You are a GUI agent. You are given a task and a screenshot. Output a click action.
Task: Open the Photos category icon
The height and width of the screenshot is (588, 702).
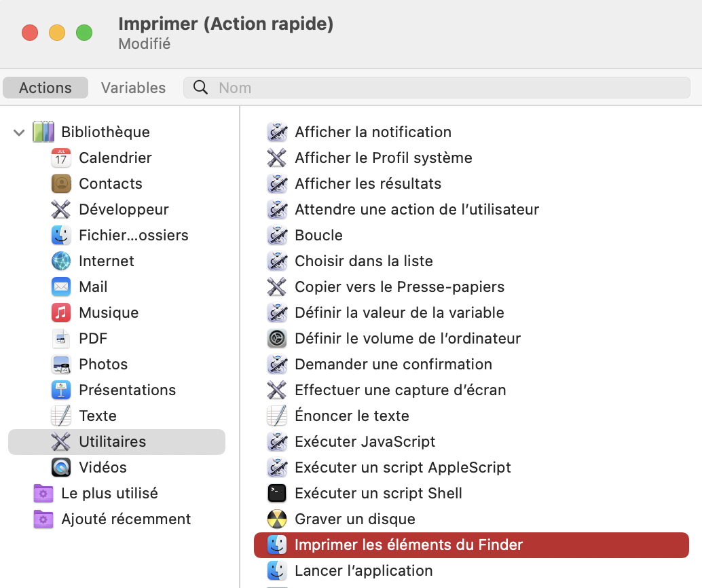click(61, 365)
